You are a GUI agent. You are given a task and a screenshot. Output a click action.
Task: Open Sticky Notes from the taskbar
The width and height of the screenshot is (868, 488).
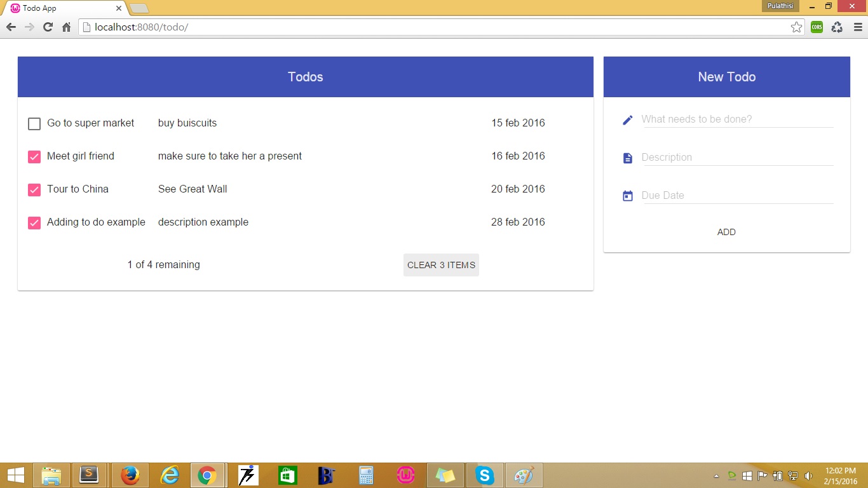pos(445,475)
